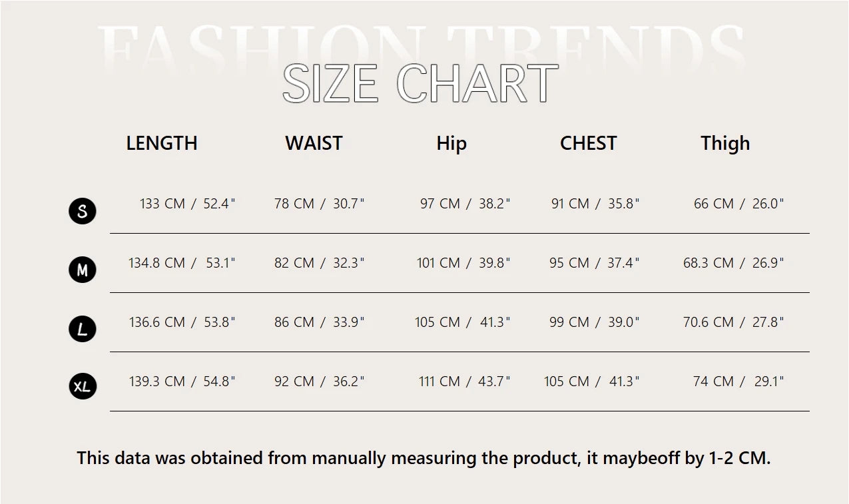Click the SIZE CHART title text

coord(420,84)
